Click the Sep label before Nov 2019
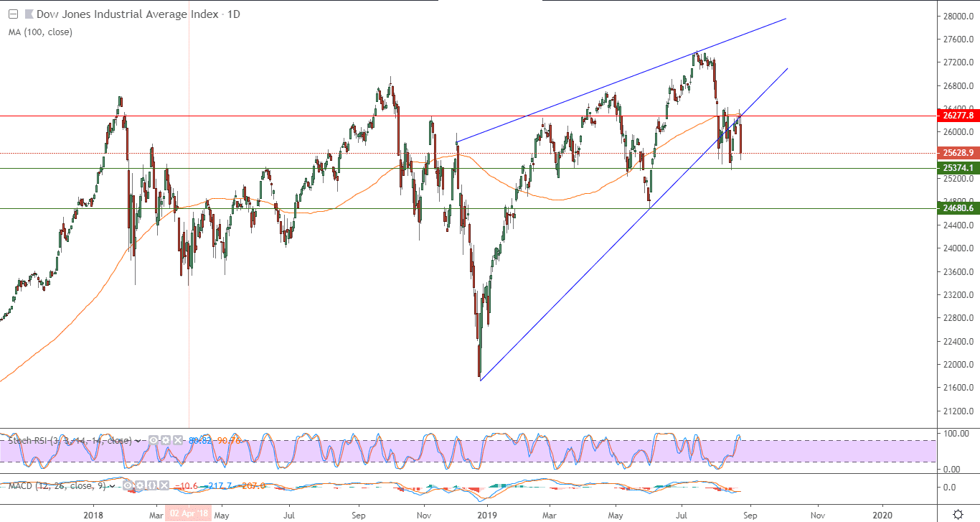 pyautogui.click(x=750, y=514)
